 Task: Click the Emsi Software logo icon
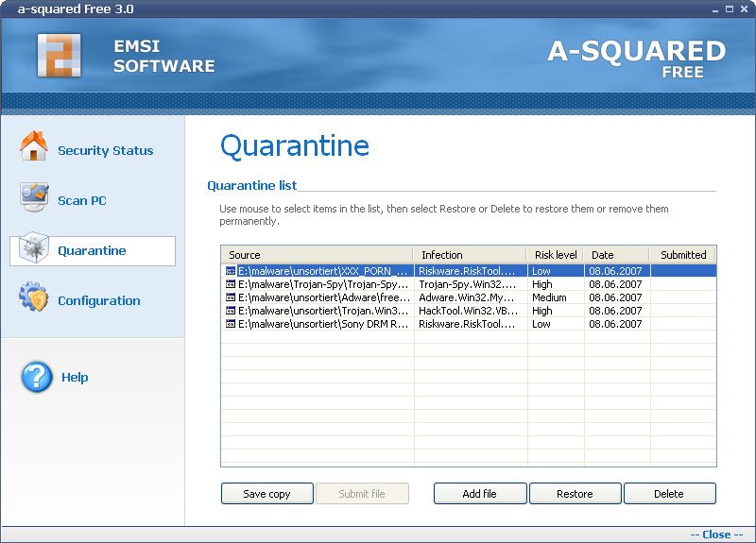tap(60, 56)
